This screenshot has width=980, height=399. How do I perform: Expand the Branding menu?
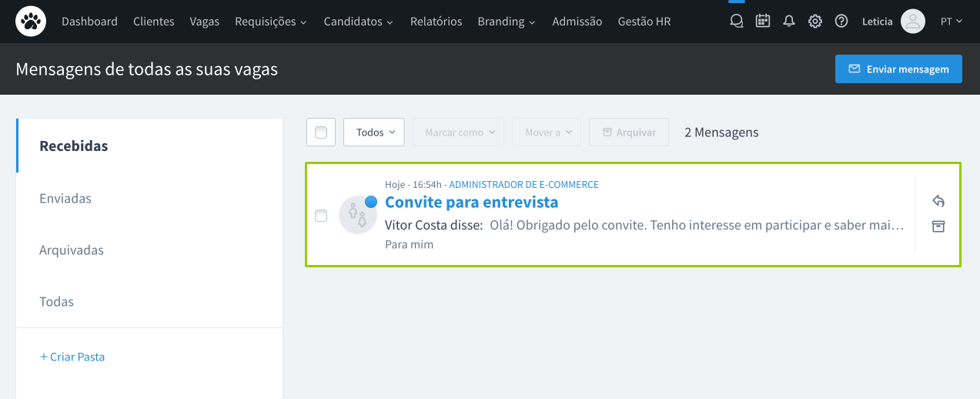pyautogui.click(x=506, y=22)
